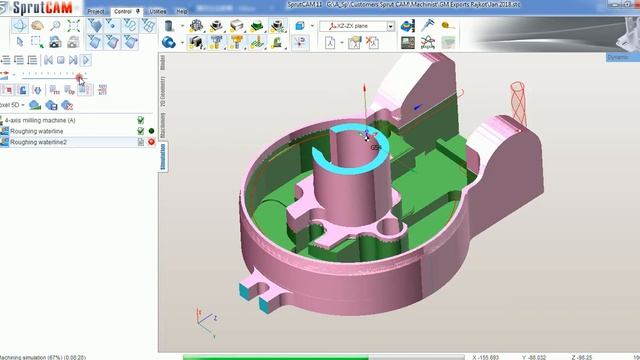Click the delete coordinate system icon

[x=372, y=42]
